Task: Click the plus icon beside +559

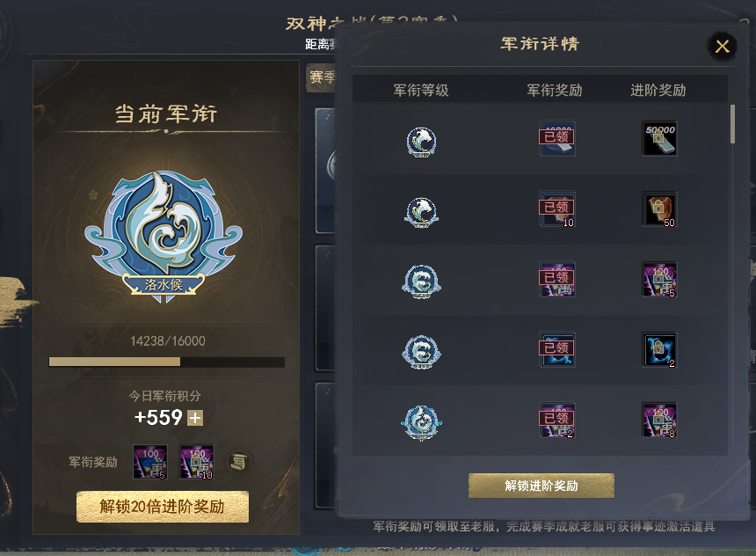Action: click(x=195, y=418)
